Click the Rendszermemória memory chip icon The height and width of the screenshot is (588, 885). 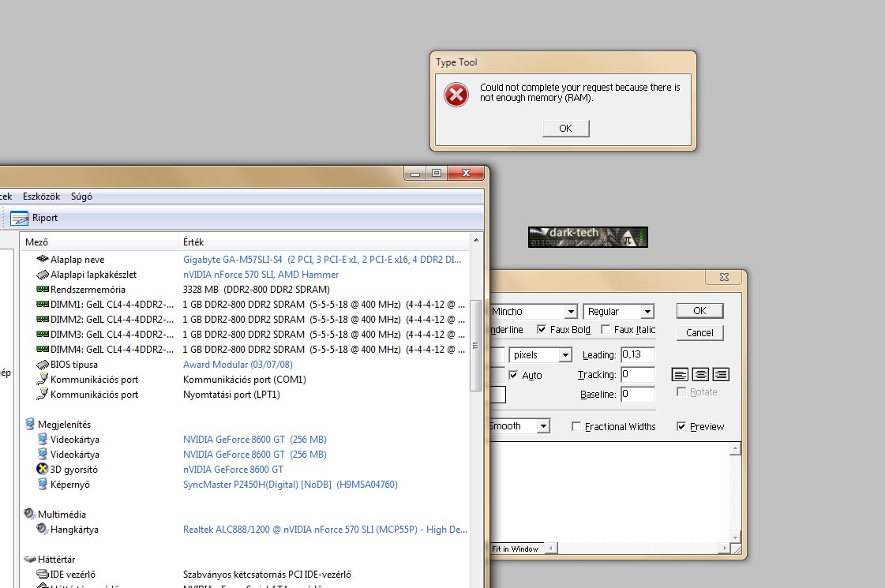[x=43, y=289]
